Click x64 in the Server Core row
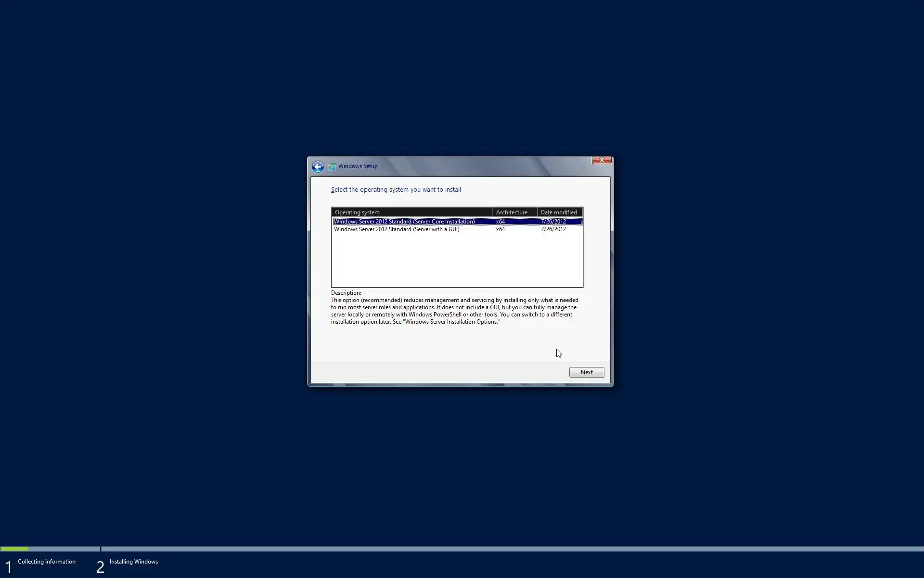The width and height of the screenshot is (924, 578). point(500,222)
